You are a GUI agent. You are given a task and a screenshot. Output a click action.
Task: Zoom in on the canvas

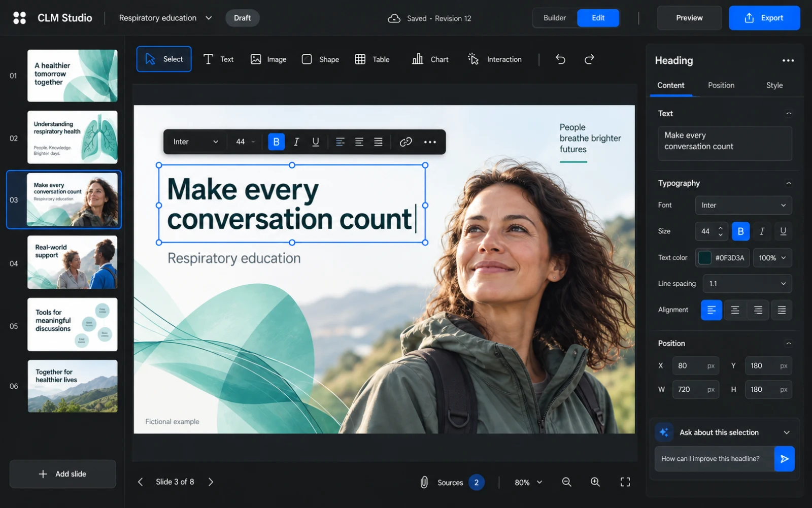coord(595,482)
